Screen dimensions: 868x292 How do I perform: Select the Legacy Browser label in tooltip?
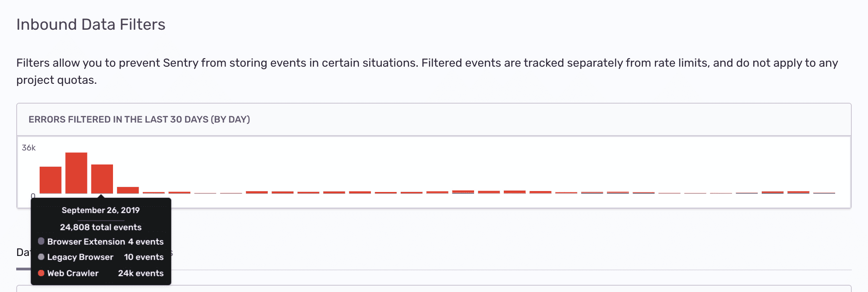(x=80, y=257)
